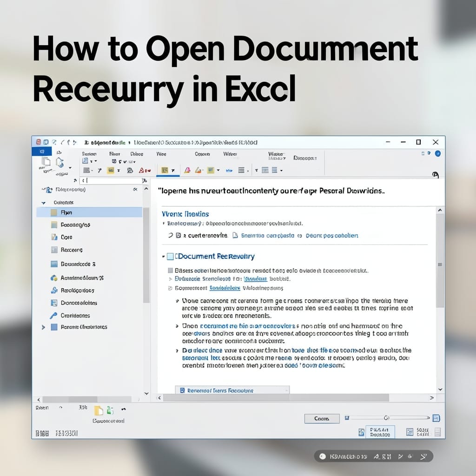Click the yellow icon with blue underline
476x476 pixels.
tap(165, 170)
